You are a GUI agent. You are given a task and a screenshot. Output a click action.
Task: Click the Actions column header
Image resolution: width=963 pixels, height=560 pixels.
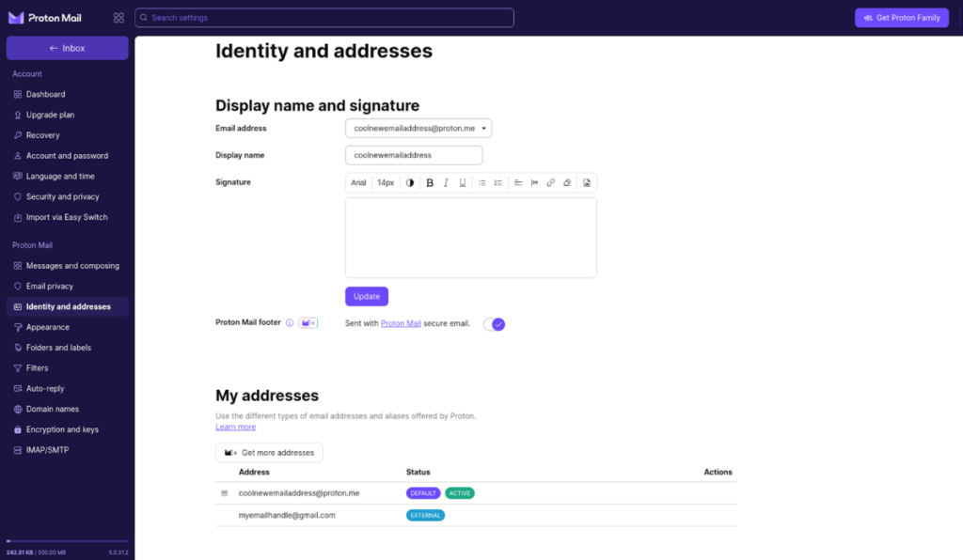718,473
